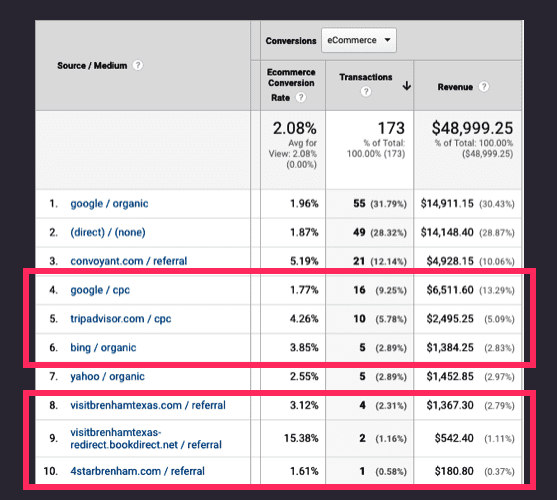Open visitbrenhamtexas.com / referral link
Screen dimensions: 557x500
tap(148, 405)
